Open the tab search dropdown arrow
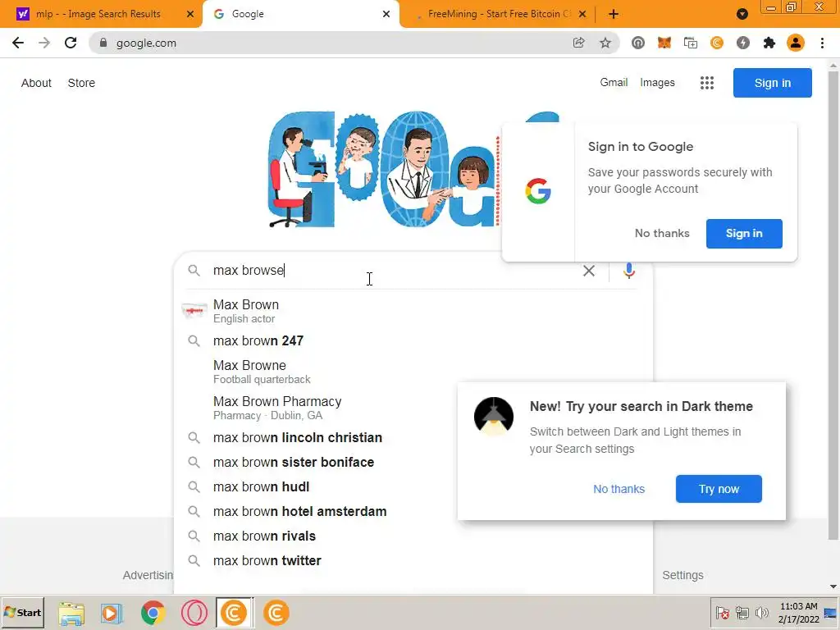 [742, 14]
